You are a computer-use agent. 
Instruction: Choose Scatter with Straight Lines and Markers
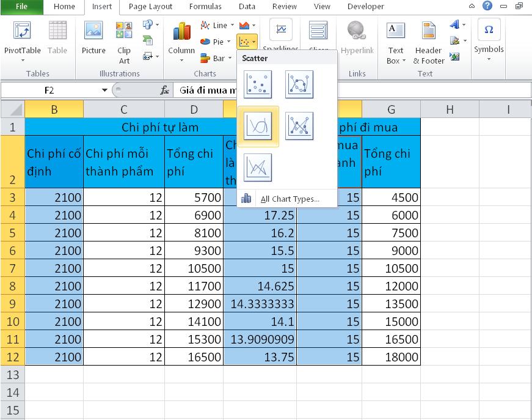pos(299,126)
